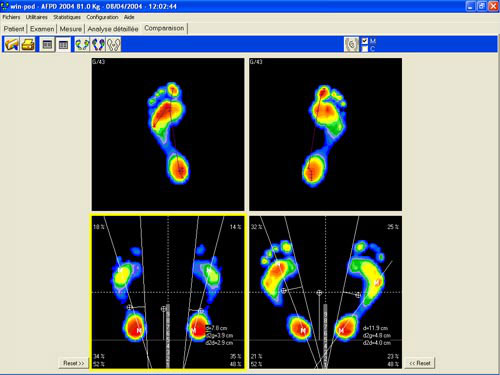Click the spiral icon beside M checkbox
This screenshot has height=375, width=500.
tap(351, 44)
